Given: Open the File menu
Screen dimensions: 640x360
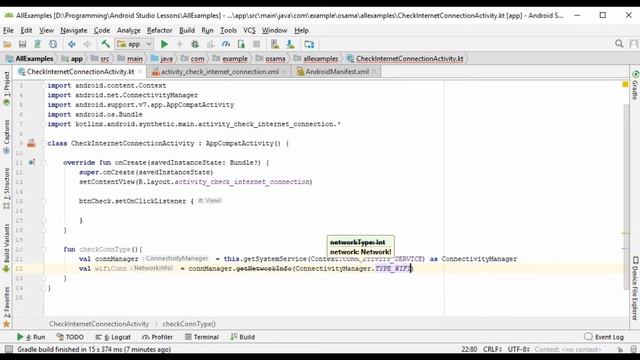Looking at the screenshot, I should (8, 30).
